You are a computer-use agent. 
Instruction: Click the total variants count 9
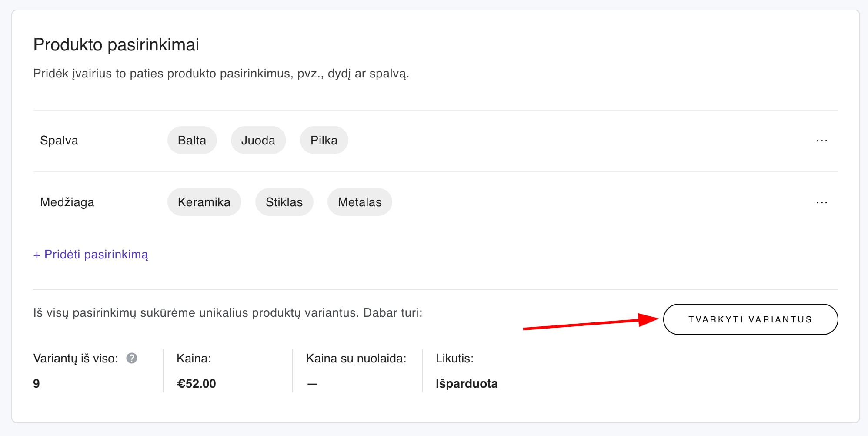pos(37,383)
